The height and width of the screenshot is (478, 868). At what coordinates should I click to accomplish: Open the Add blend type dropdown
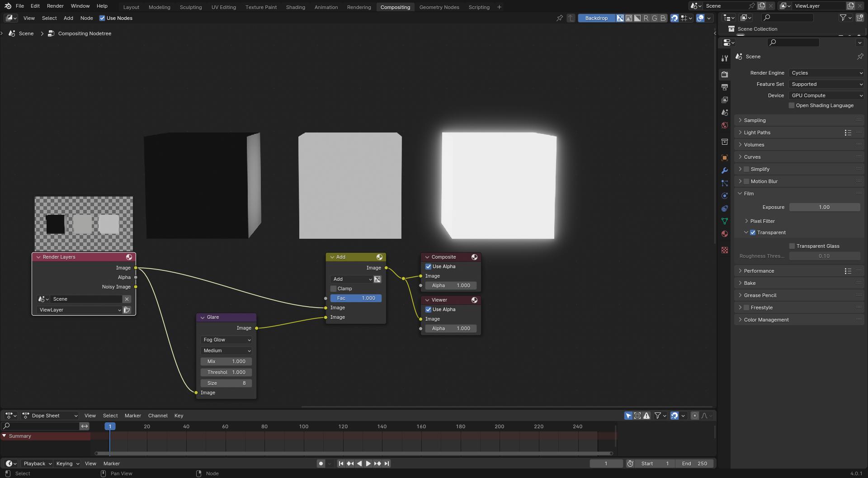coord(351,279)
